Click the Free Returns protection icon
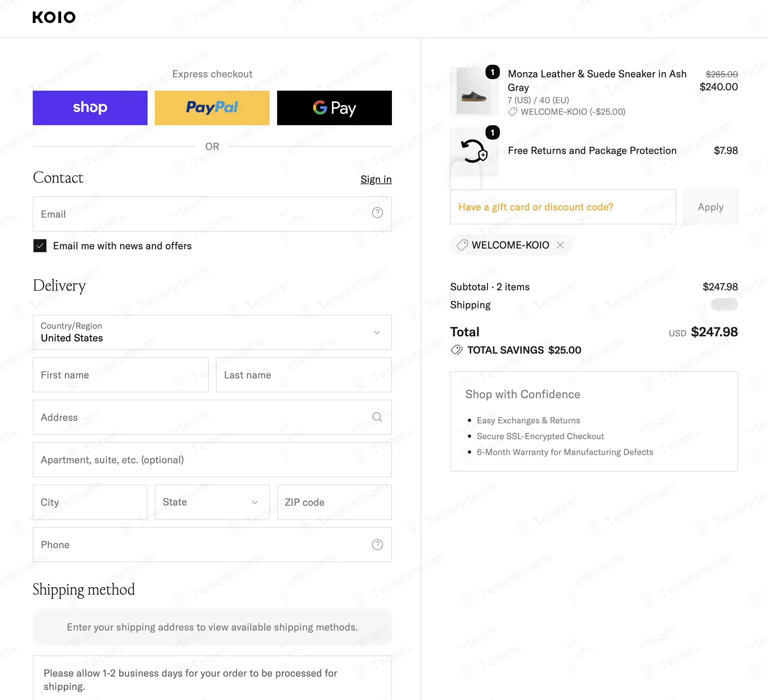The height and width of the screenshot is (700, 768). [474, 151]
